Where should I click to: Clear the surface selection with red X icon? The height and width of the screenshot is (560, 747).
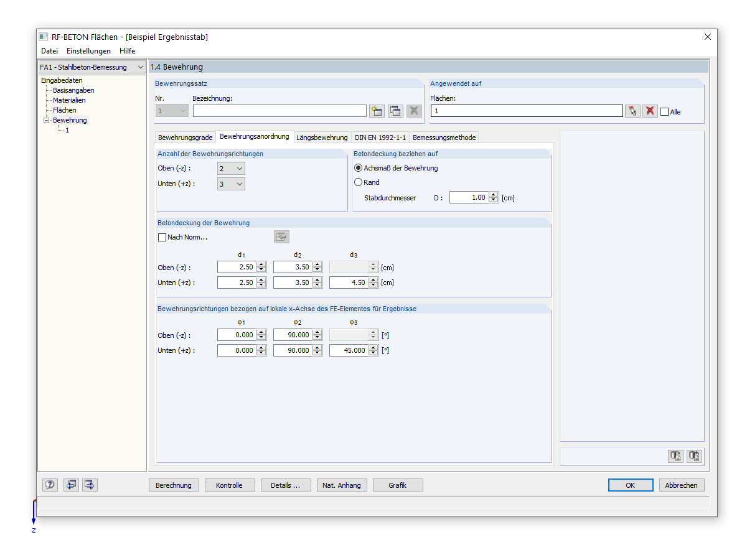[650, 111]
